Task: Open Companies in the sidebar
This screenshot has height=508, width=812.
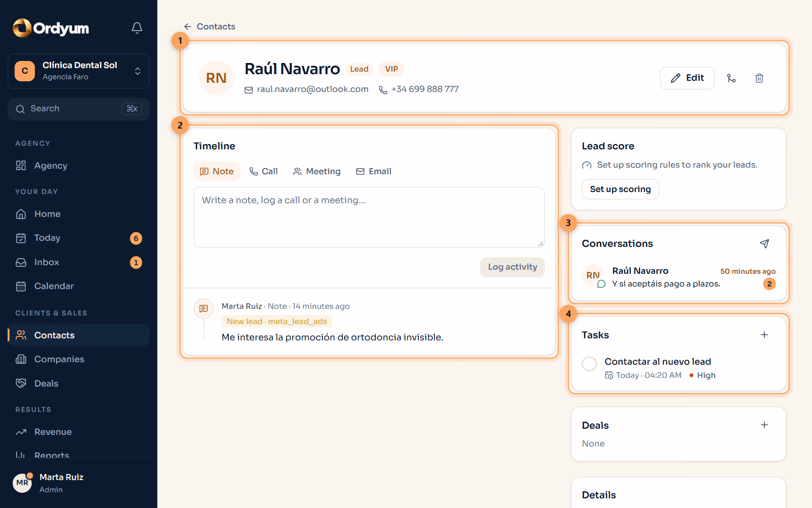Action: [x=79, y=359]
